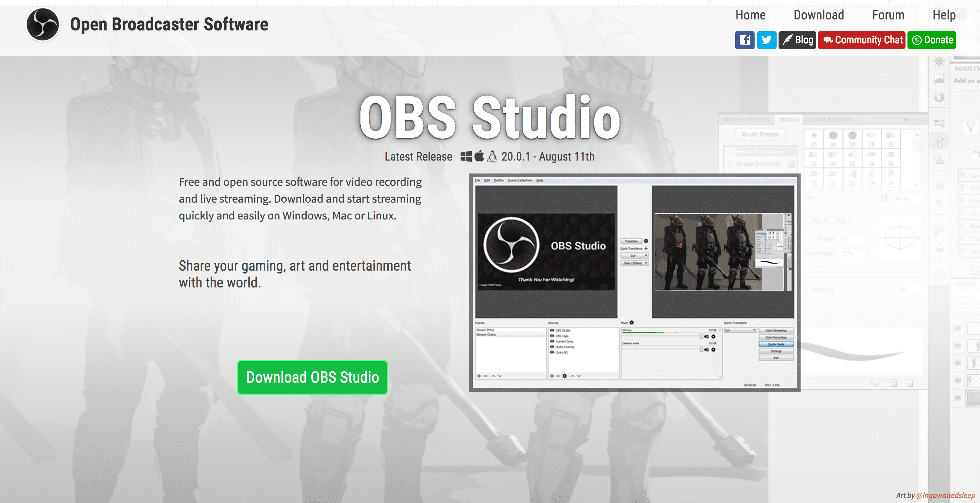Click the '20.0.1 - August 11th' version text

coord(548,157)
